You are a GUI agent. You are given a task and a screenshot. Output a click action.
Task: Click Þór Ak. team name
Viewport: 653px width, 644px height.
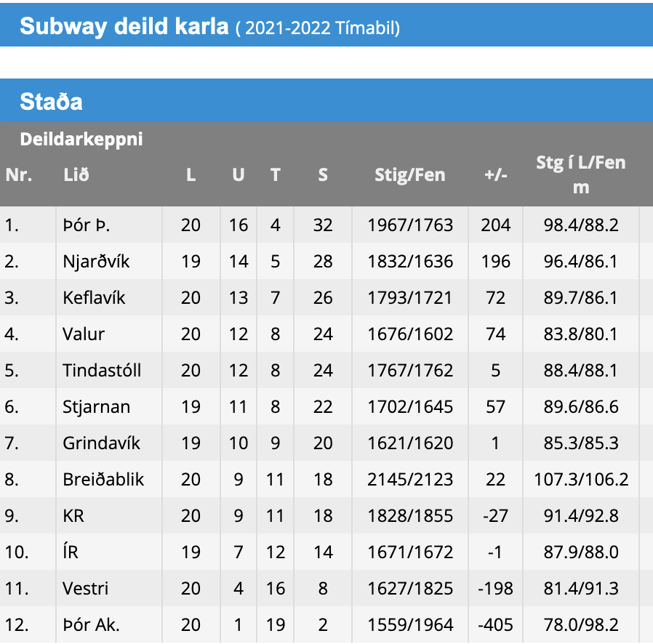click(x=91, y=624)
